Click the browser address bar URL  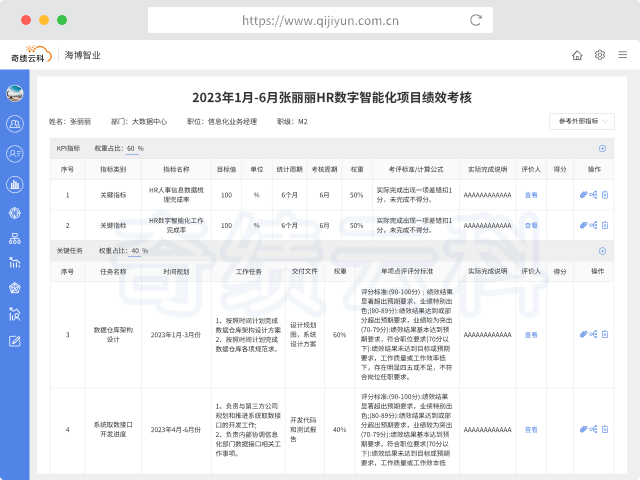(x=319, y=19)
